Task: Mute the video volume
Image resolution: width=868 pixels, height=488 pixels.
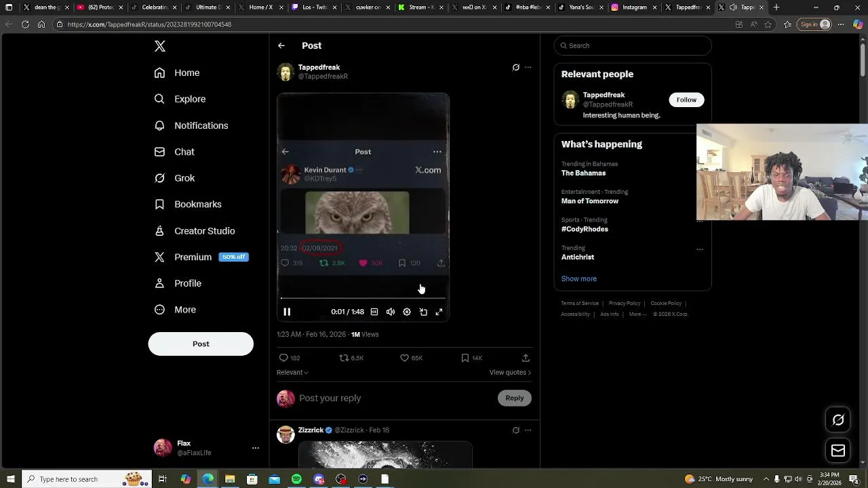Action: (391, 312)
